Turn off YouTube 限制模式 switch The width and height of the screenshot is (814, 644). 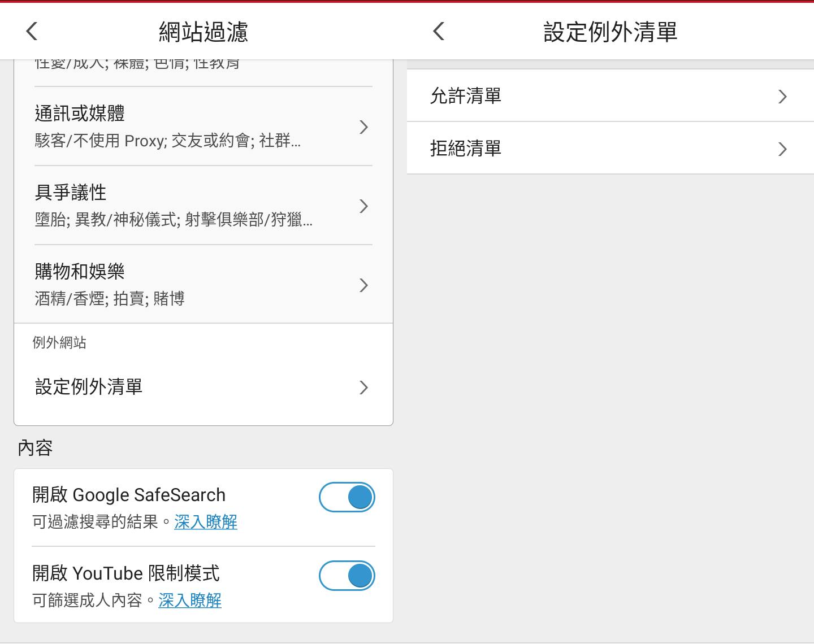347,576
